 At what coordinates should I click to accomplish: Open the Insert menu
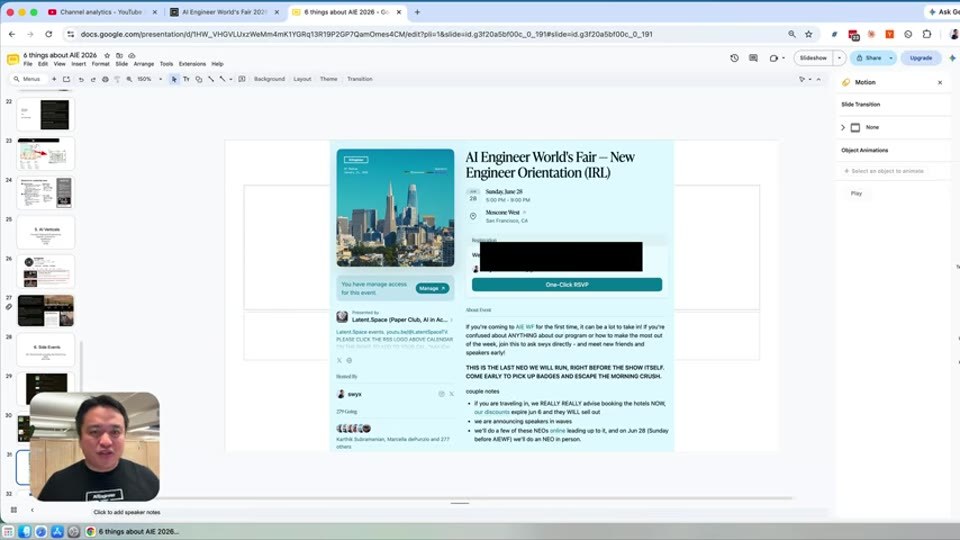pos(78,64)
